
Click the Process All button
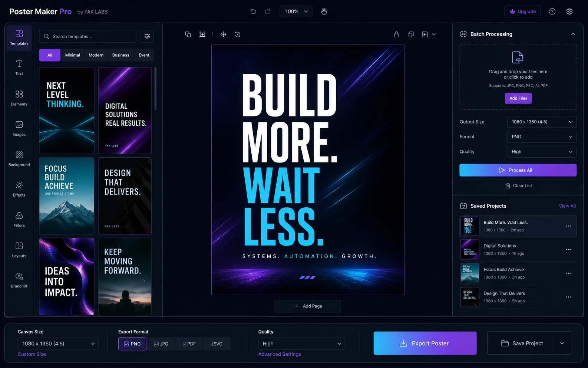pos(518,170)
